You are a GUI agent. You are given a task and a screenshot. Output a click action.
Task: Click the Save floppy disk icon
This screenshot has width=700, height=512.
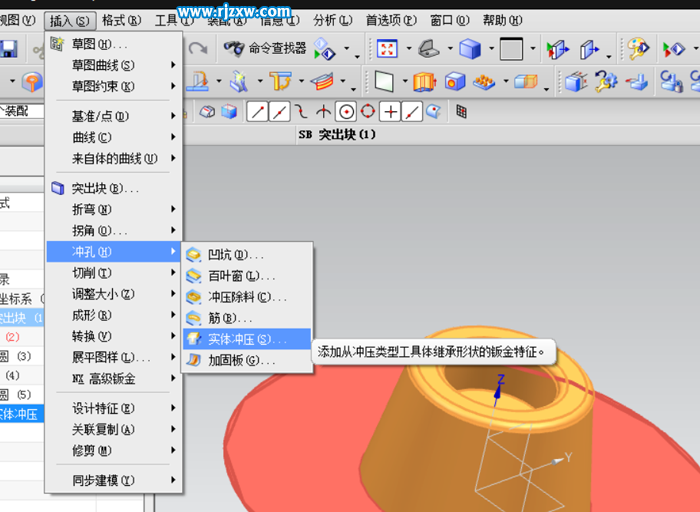point(9,48)
